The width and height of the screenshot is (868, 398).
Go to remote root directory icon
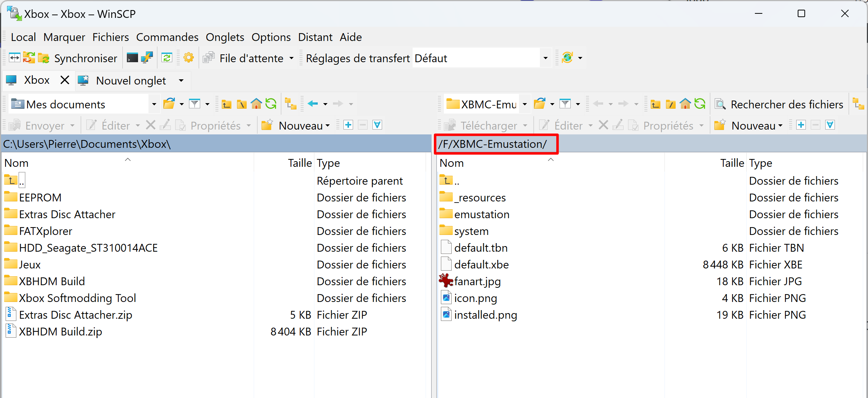[670, 104]
